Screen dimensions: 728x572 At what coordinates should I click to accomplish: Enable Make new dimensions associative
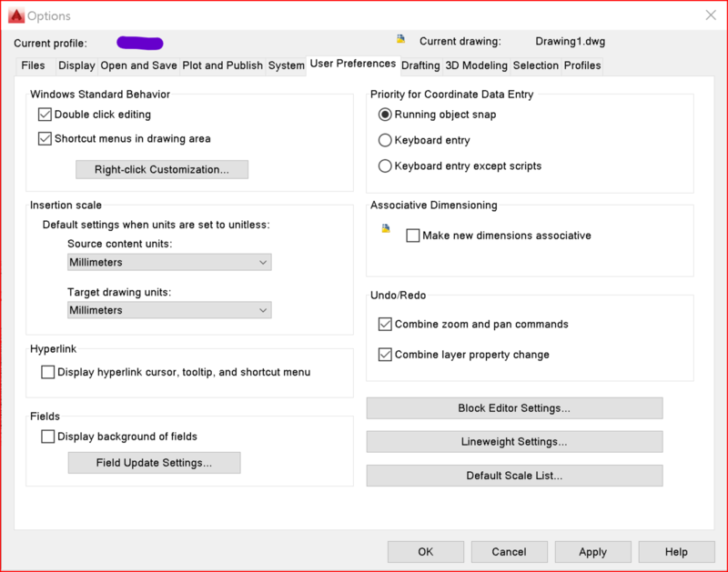[x=413, y=236]
